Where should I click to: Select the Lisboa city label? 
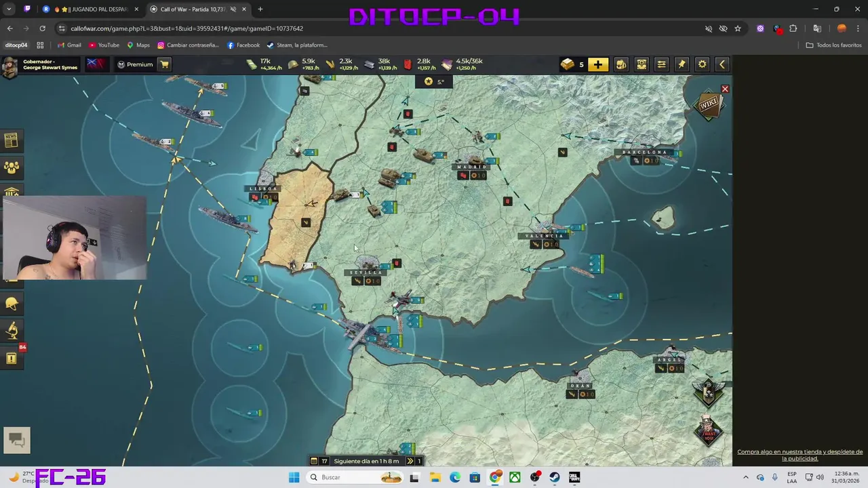pos(263,188)
